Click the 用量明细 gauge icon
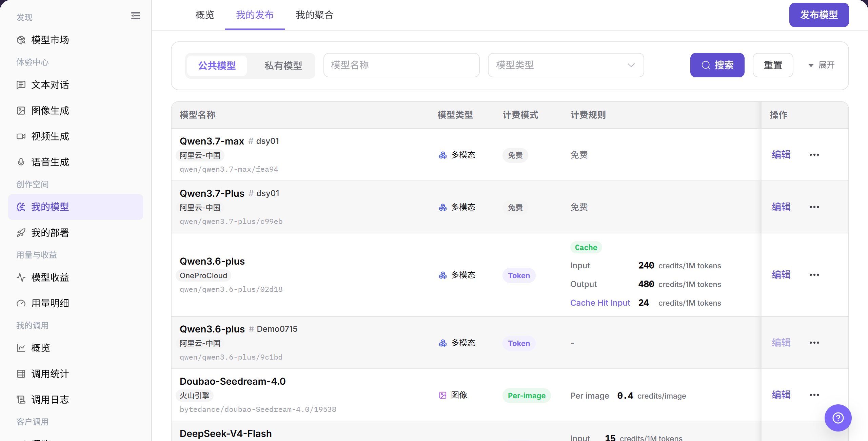Viewport: 868px width, 441px height. click(x=21, y=303)
